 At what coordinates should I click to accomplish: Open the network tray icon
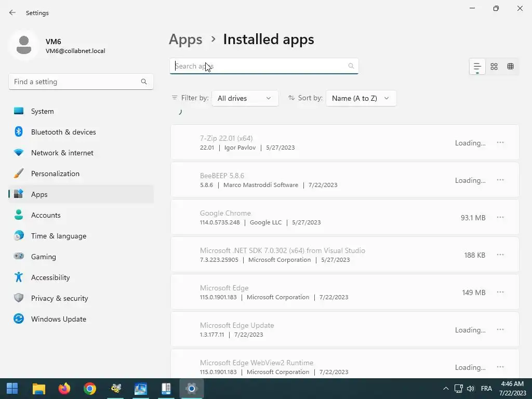pos(459,389)
